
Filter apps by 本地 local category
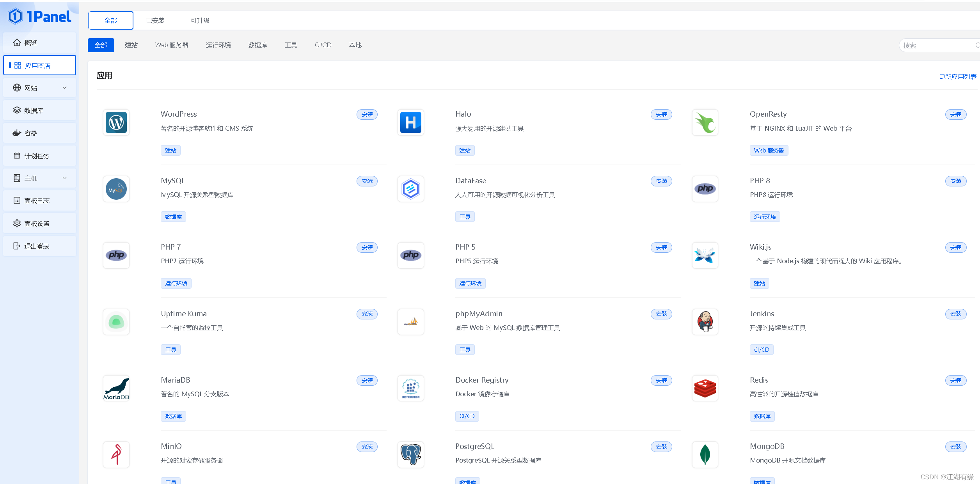tap(355, 45)
